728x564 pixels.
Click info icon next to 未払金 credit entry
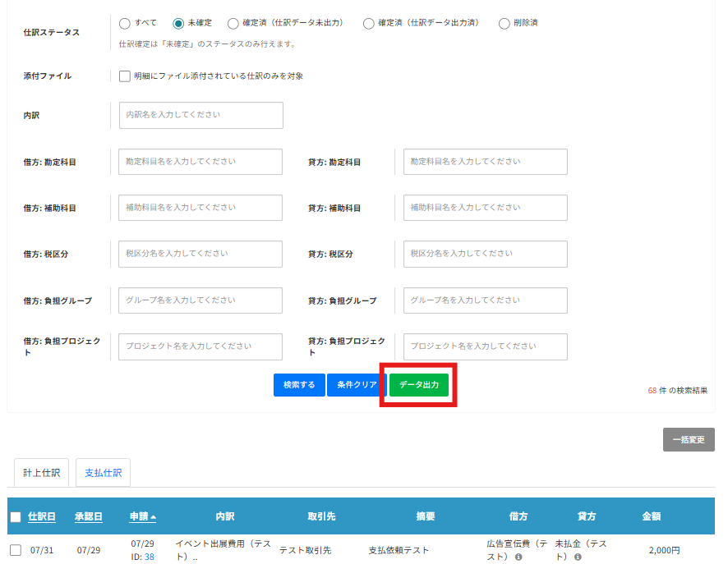(x=578, y=557)
